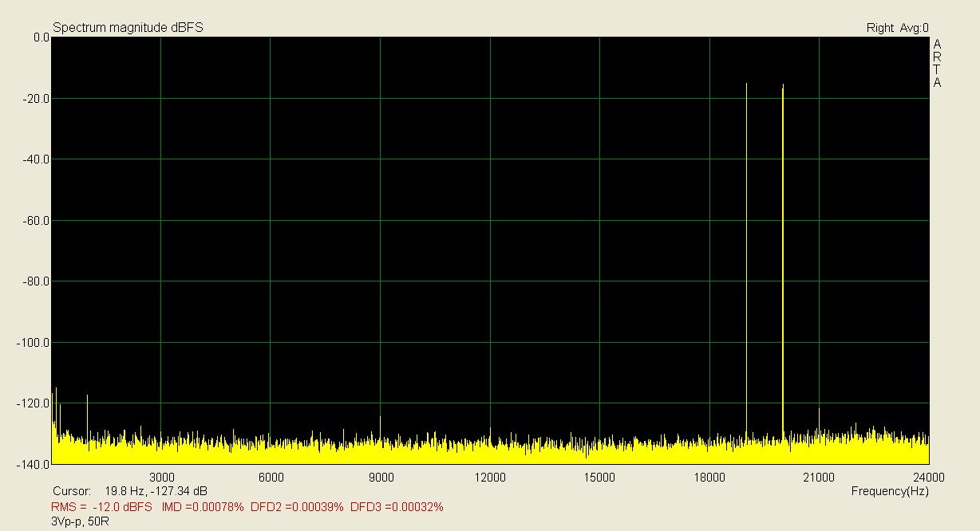Click the small spike at 9000 Hz

pos(380,427)
